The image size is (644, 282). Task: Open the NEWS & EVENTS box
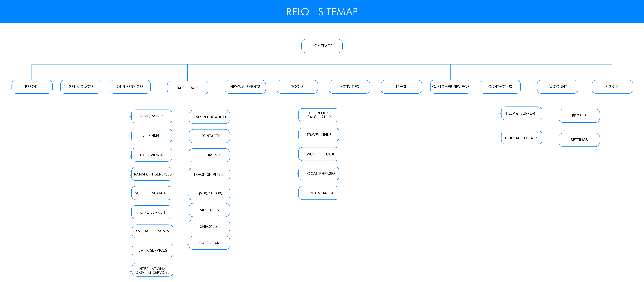[245, 87]
